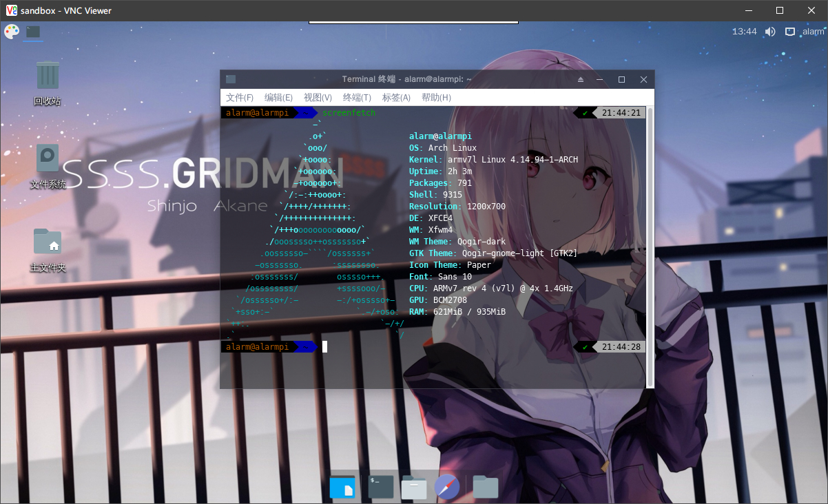Click the 21:44:28 timestamp in the prompt
Screen dimensions: 828x504
point(621,347)
